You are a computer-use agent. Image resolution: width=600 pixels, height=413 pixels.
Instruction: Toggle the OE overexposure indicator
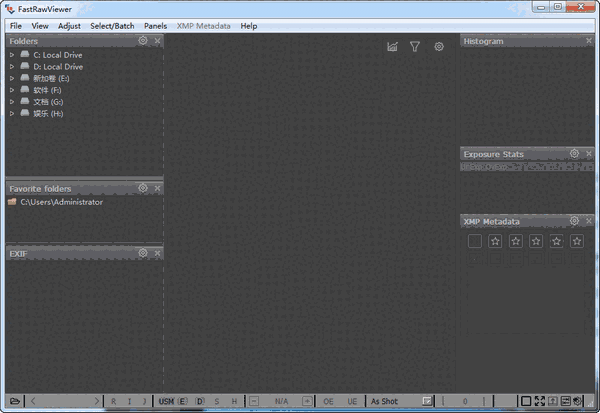328,401
